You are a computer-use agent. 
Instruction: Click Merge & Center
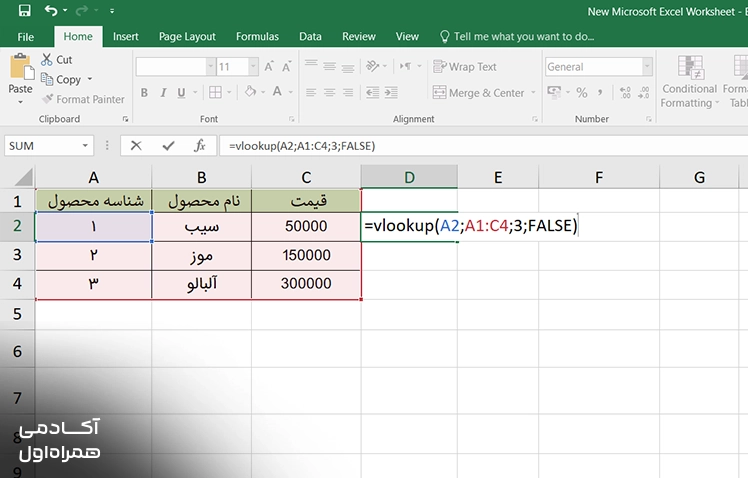click(478, 93)
